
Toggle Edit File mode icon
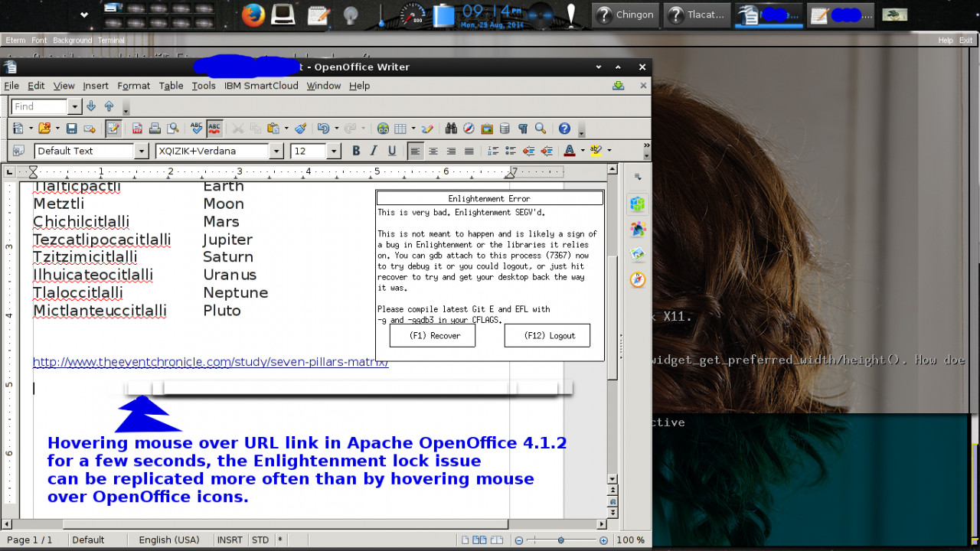pos(113,129)
